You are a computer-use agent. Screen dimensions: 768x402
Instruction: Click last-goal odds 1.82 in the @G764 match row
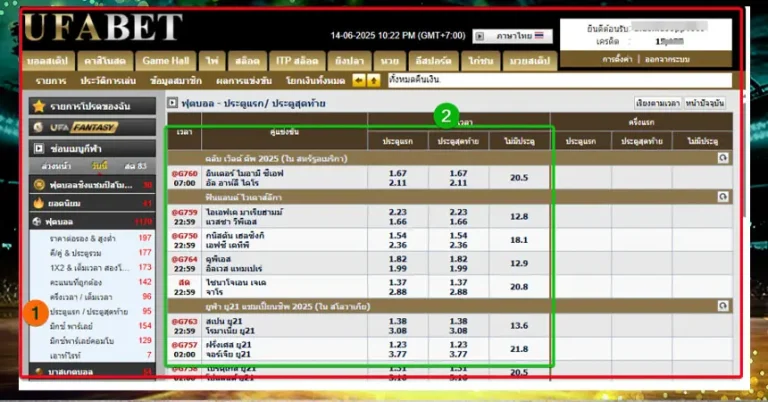click(x=458, y=259)
